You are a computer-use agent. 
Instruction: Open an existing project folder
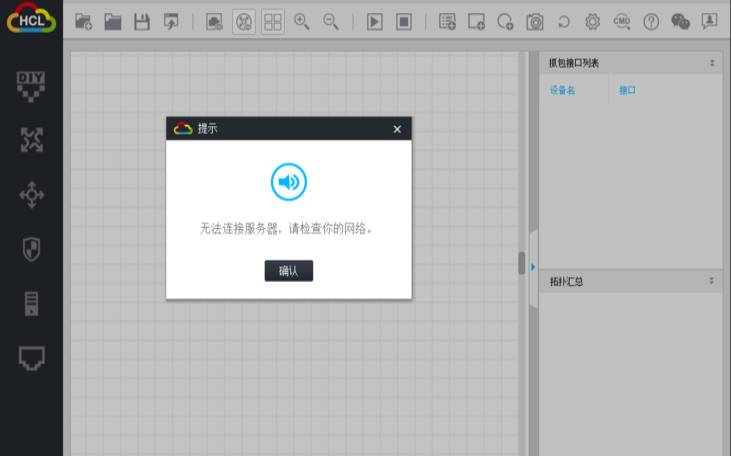(112, 21)
